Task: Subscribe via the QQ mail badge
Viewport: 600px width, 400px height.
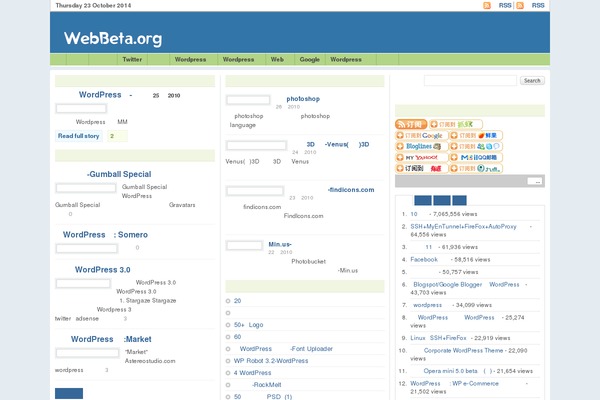Action: 476,157
